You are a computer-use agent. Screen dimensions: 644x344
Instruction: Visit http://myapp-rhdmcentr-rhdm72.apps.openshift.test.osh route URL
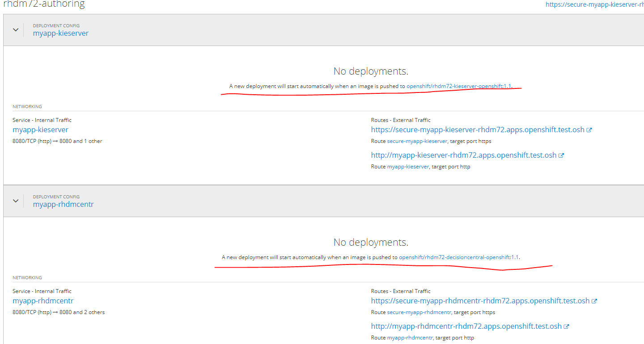tap(466, 327)
